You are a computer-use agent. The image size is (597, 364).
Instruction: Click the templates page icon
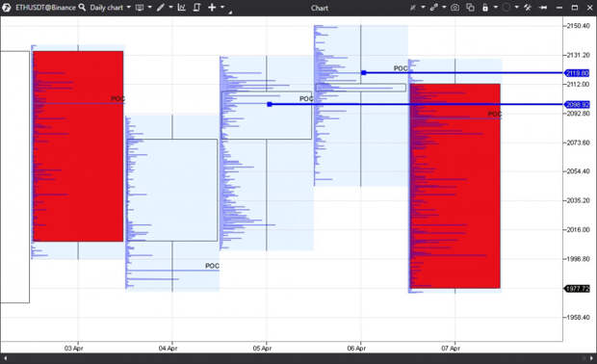click(196, 8)
